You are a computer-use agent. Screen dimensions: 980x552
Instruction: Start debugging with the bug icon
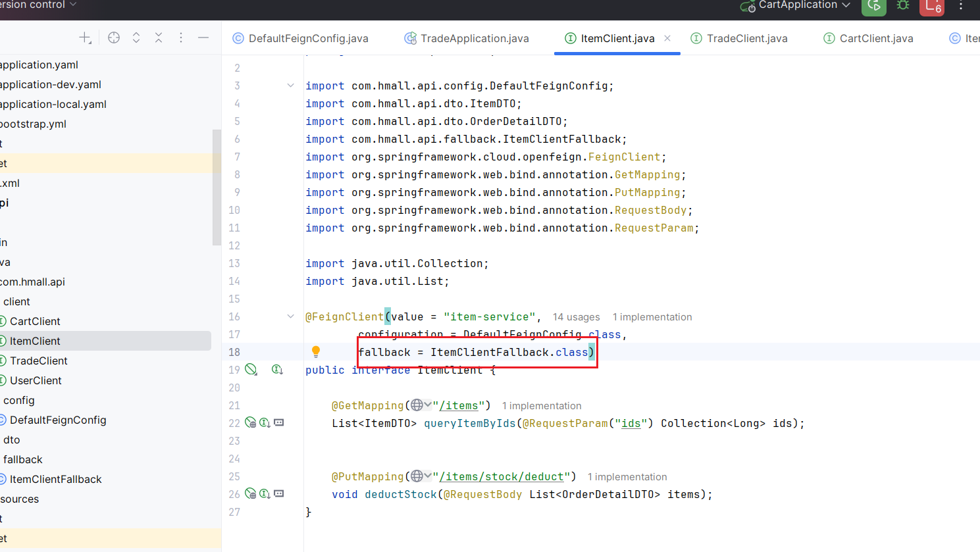pos(903,5)
